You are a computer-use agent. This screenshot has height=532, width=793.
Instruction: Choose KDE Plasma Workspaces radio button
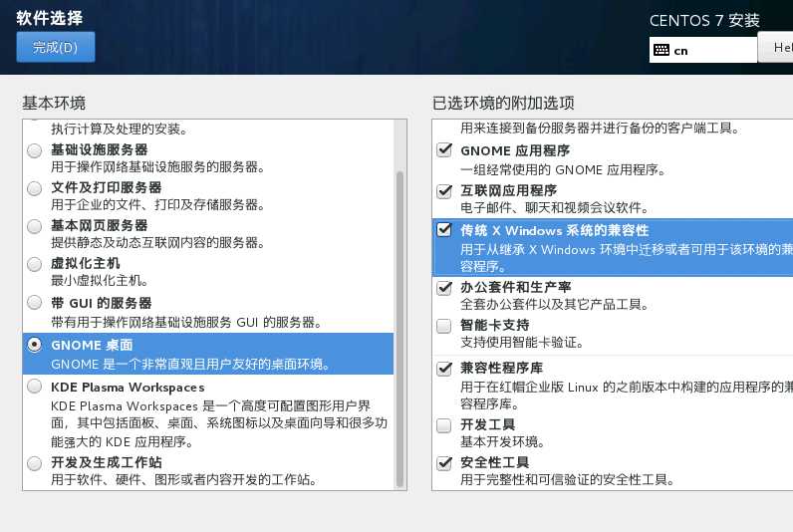(x=35, y=387)
